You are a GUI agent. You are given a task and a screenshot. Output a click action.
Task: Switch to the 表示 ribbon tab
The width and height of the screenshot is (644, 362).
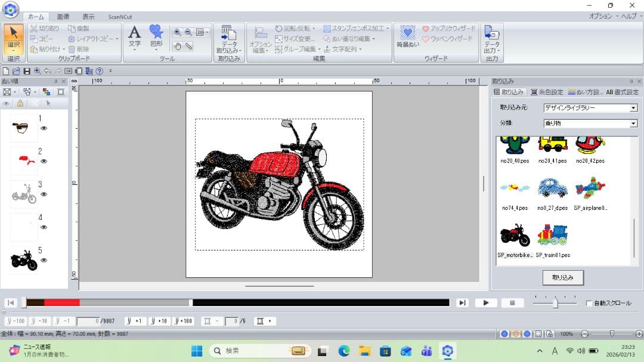(x=88, y=17)
